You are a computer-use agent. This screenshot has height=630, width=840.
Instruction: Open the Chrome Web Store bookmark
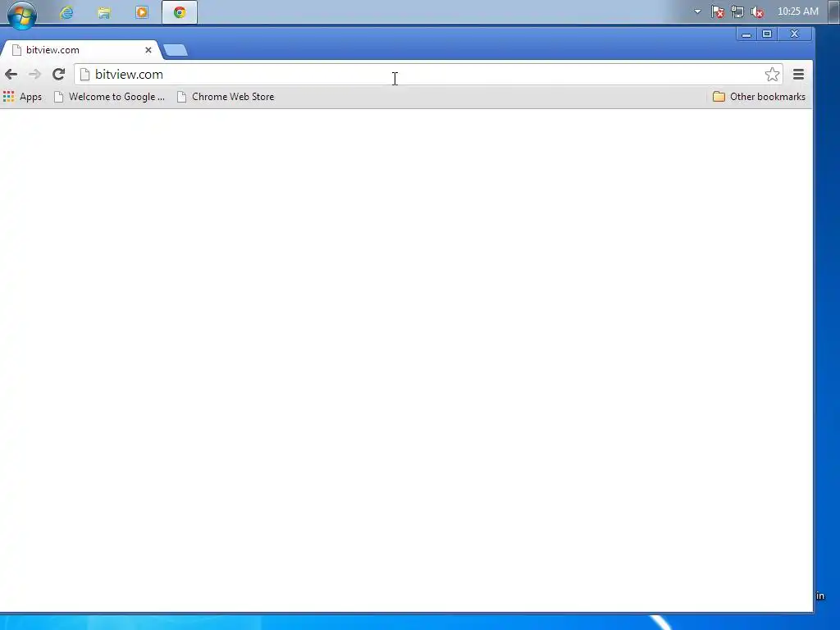click(x=226, y=97)
